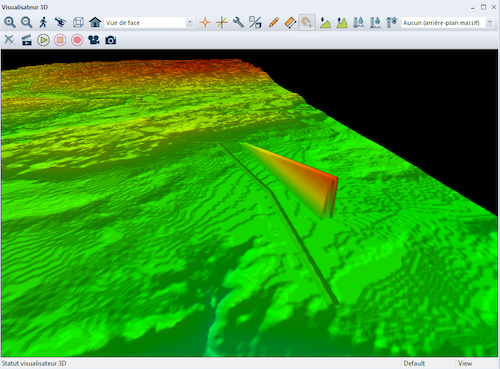Select the ruler measure tool

point(290,23)
